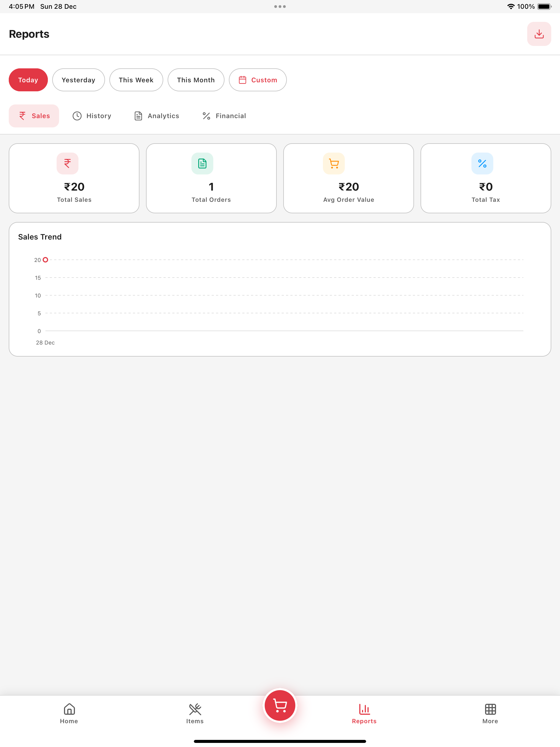Click the percent icon in Total Tax card

(482, 164)
